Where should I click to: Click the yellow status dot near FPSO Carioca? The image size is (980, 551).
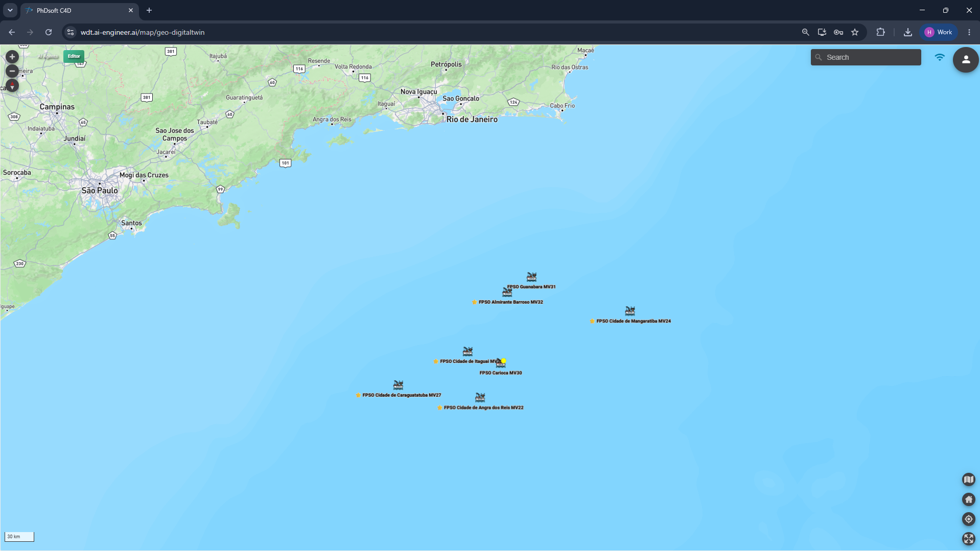coord(504,361)
